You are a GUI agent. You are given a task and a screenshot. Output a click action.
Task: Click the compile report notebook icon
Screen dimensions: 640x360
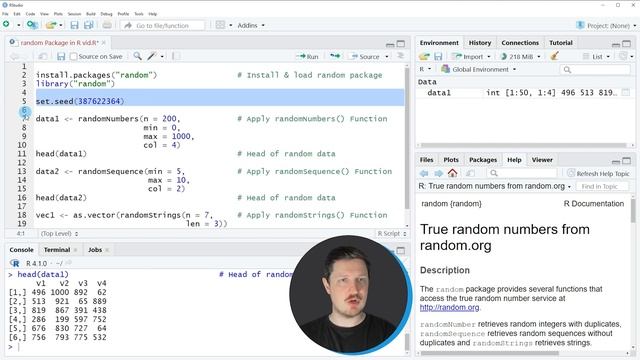(176, 56)
